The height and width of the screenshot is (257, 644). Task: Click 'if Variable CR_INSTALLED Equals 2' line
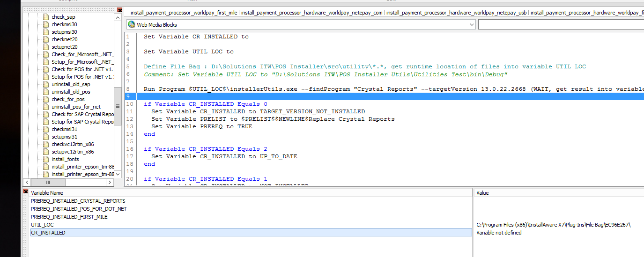click(x=206, y=149)
